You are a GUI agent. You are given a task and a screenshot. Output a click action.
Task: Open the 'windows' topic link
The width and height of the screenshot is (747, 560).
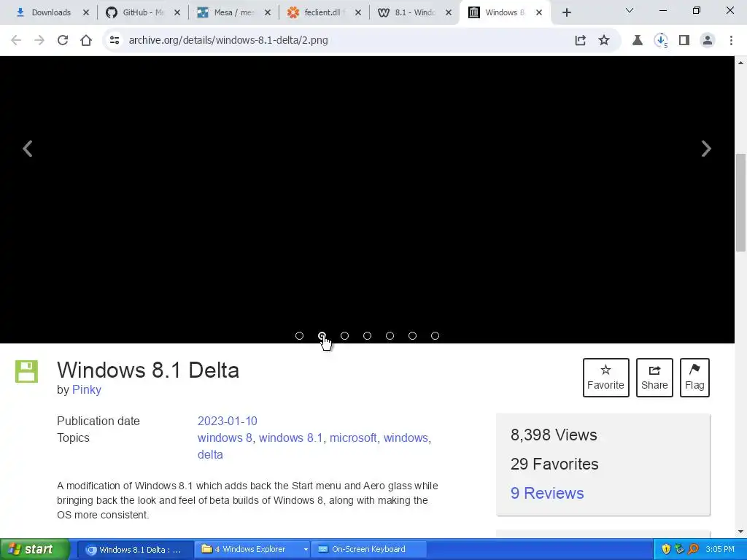[x=406, y=437]
